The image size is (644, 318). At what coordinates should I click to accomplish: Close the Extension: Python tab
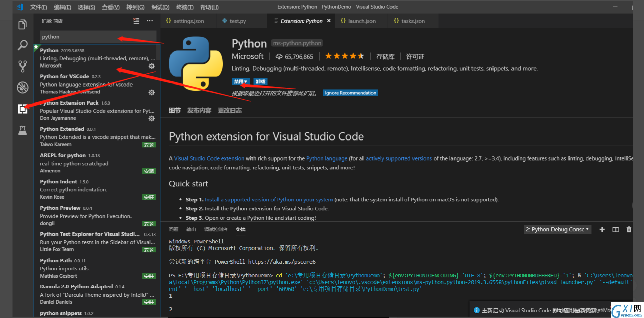click(329, 21)
